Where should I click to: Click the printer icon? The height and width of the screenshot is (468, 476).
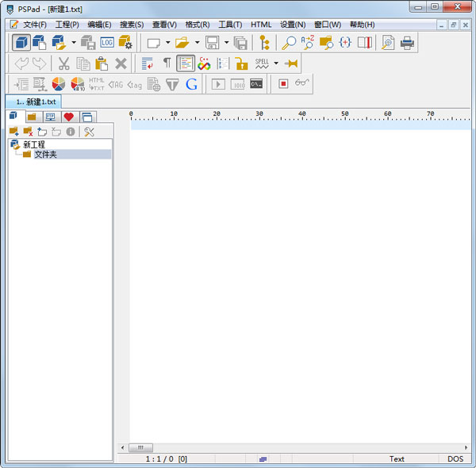coord(407,43)
